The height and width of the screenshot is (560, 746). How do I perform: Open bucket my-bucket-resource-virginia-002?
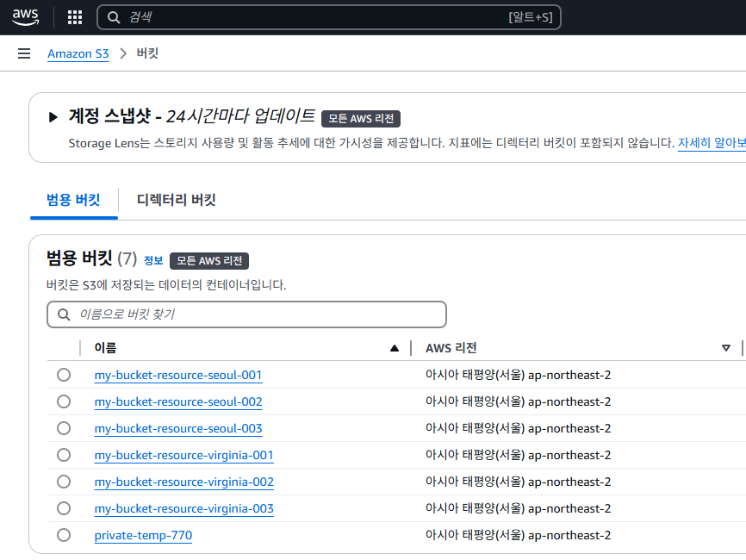coord(184,482)
